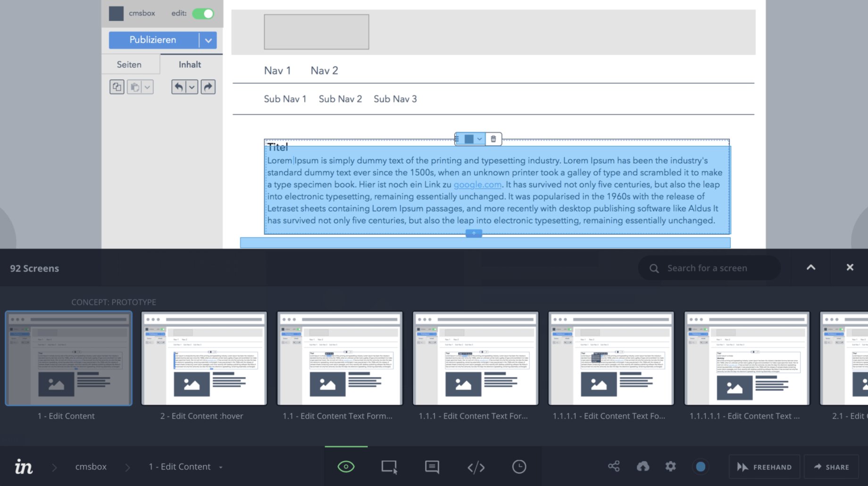Open the 1 - Edit Content screen menu

[x=220, y=467]
